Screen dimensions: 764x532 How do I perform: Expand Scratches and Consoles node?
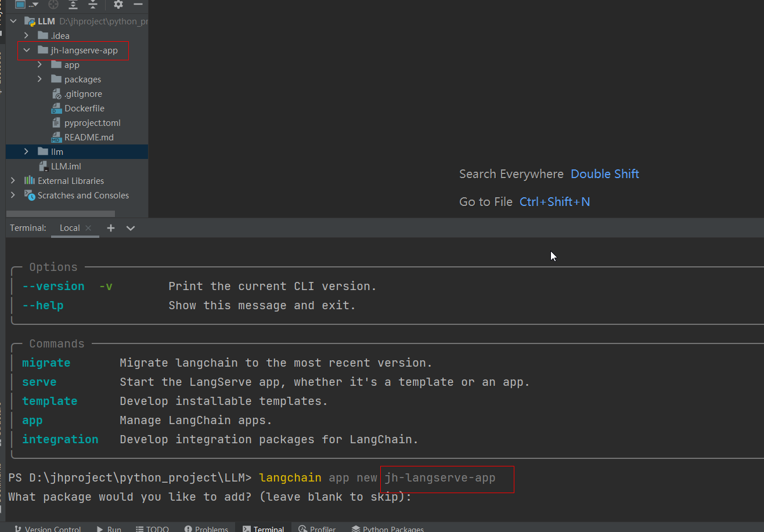click(13, 196)
